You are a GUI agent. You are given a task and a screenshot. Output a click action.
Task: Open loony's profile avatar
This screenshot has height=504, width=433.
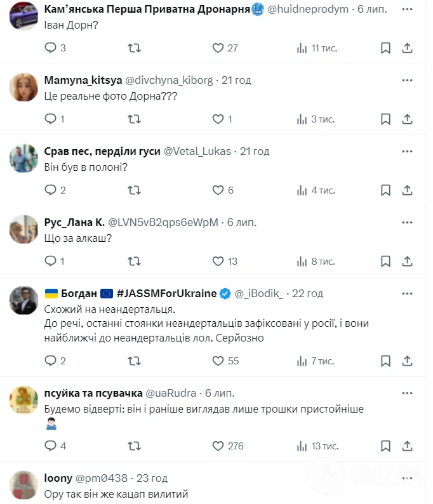coord(23,485)
